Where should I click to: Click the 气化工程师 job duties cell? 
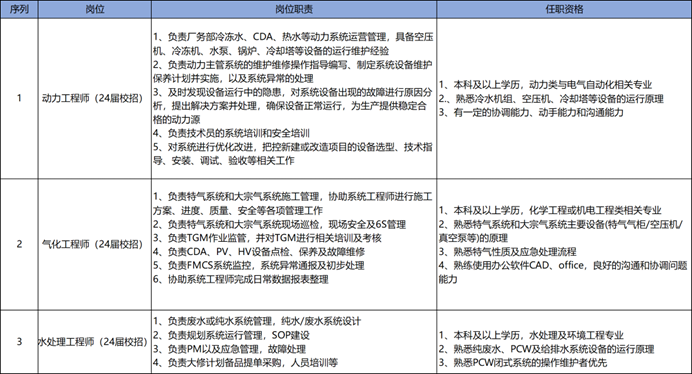tap(294, 244)
